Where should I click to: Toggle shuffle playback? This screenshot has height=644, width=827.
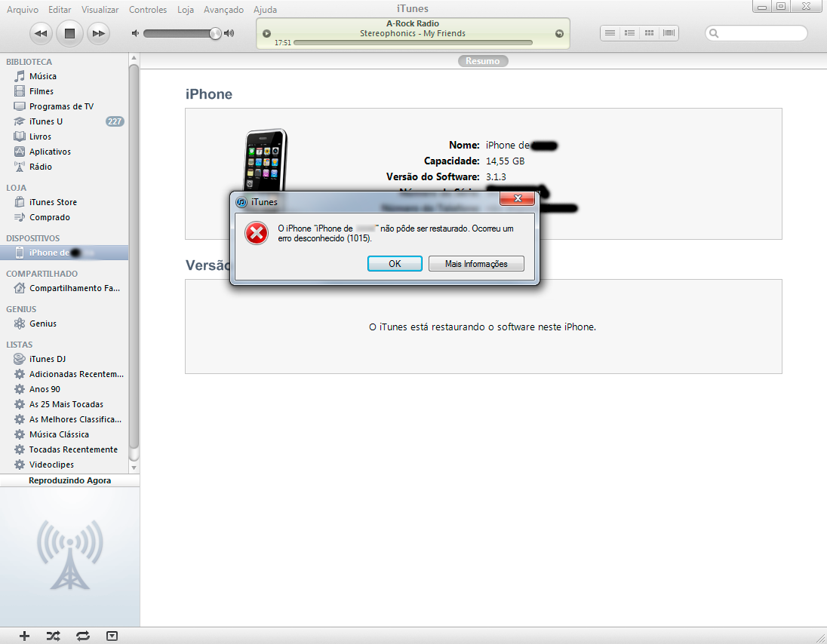(x=54, y=636)
